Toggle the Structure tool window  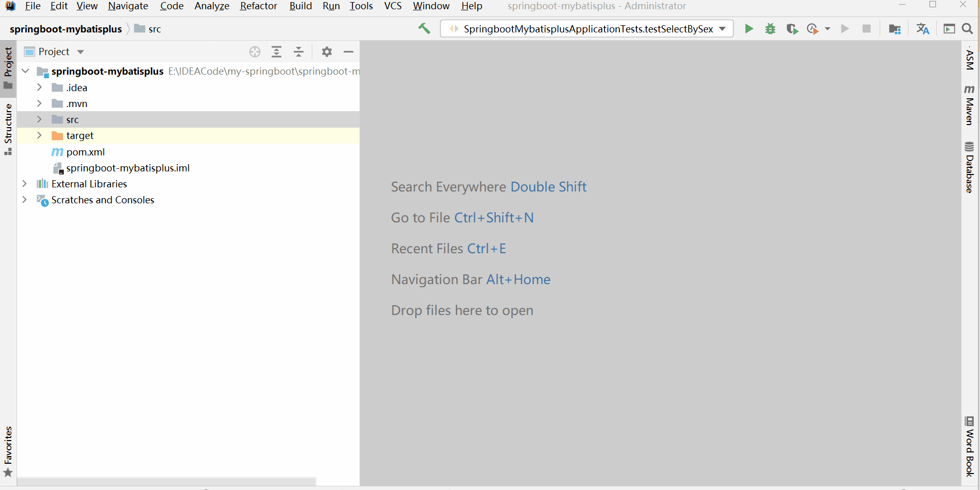[x=8, y=125]
